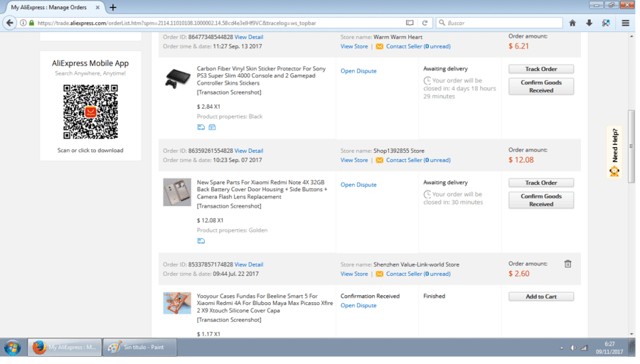Open View Detail for order 86359261554828
640x364 pixels.
(249, 151)
